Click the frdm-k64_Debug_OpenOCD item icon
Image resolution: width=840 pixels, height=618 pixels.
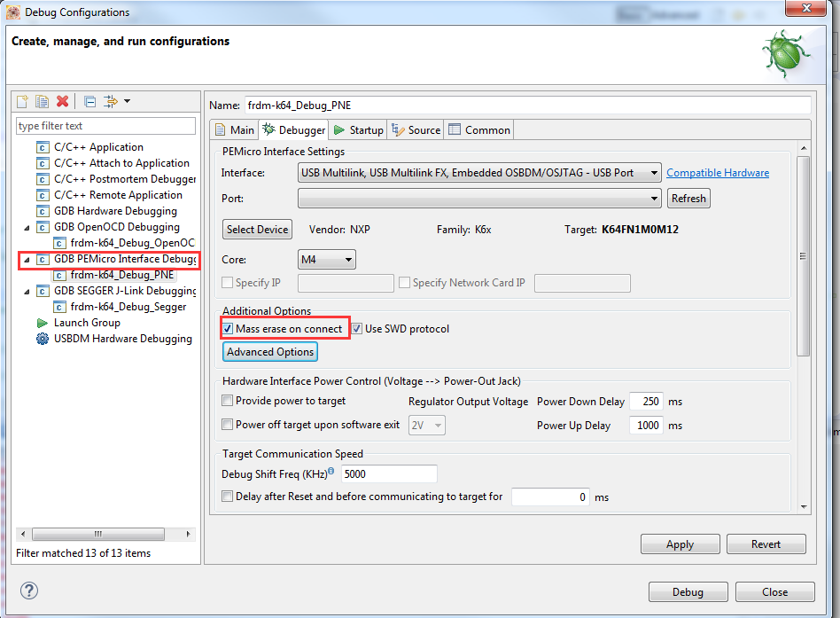[59, 243]
